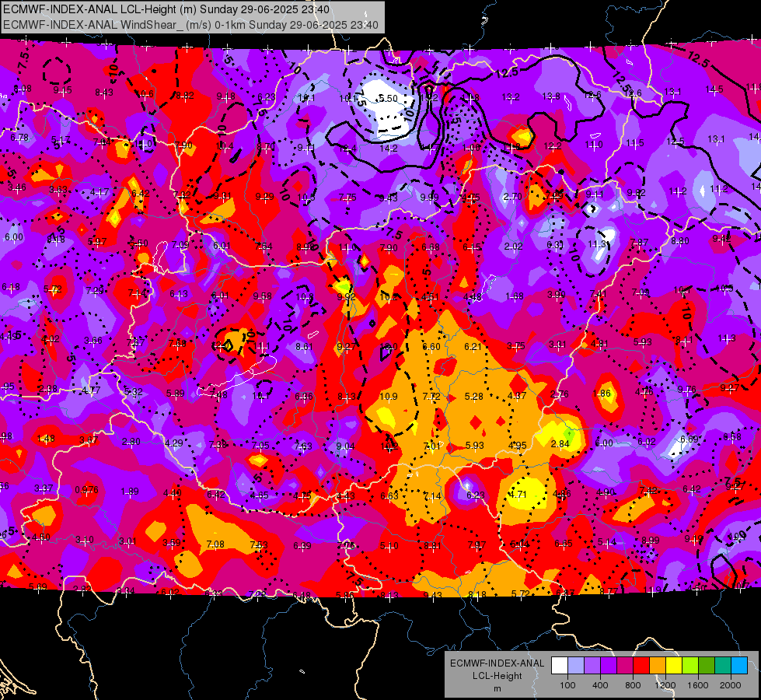Click the red legend swatch
This screenshot has height=700, width=761.
pyautogui.click(x=641, y=666)
